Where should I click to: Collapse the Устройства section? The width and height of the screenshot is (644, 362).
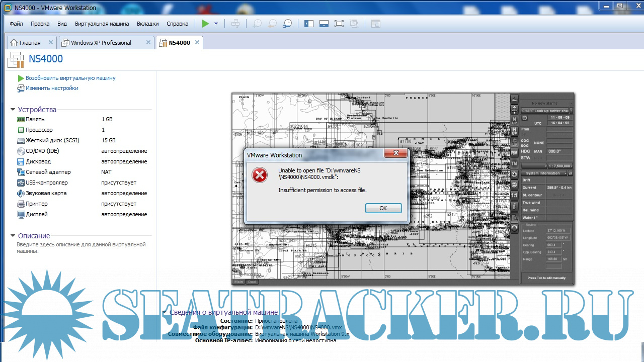coord(13,110)
